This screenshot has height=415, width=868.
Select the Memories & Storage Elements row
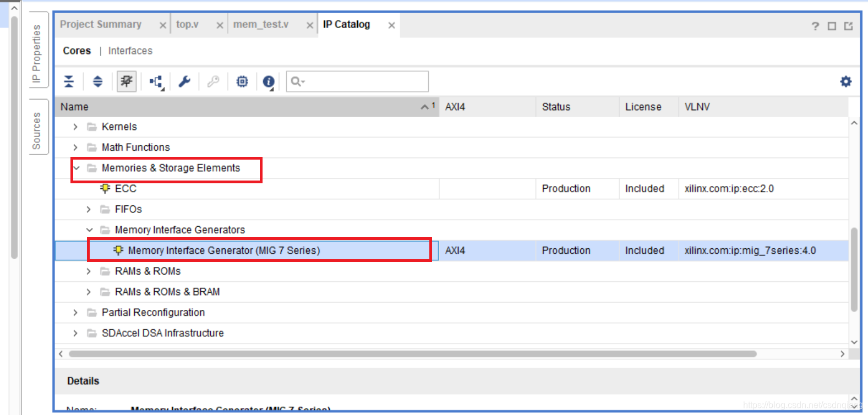451,168
